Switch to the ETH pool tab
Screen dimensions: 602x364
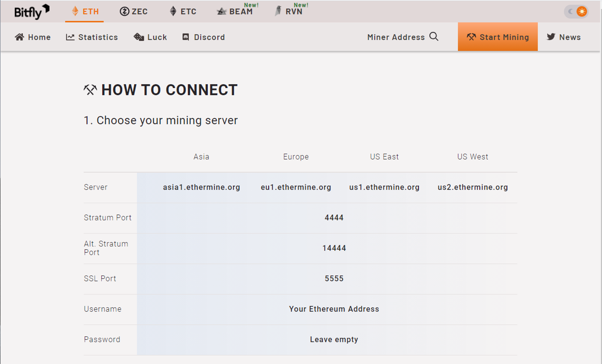pyautogui.click(x=85, y=11)
